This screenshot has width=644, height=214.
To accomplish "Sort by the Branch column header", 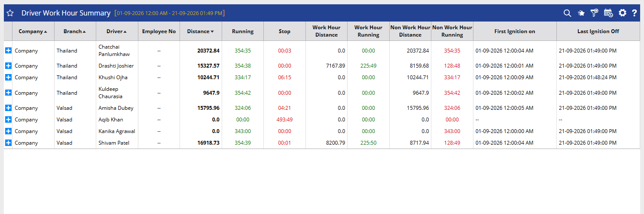I will (75, 31).
